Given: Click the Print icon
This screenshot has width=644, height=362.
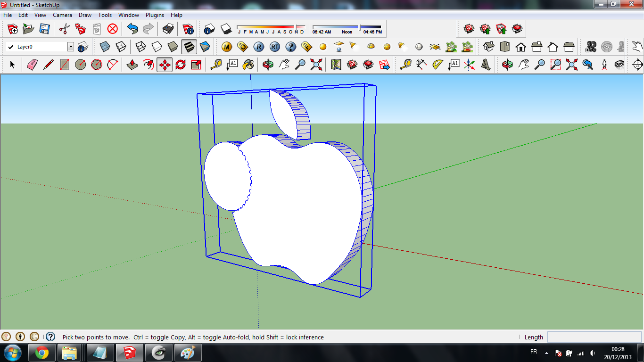Looking at the screenshot, I should click(x=168, y=29).
